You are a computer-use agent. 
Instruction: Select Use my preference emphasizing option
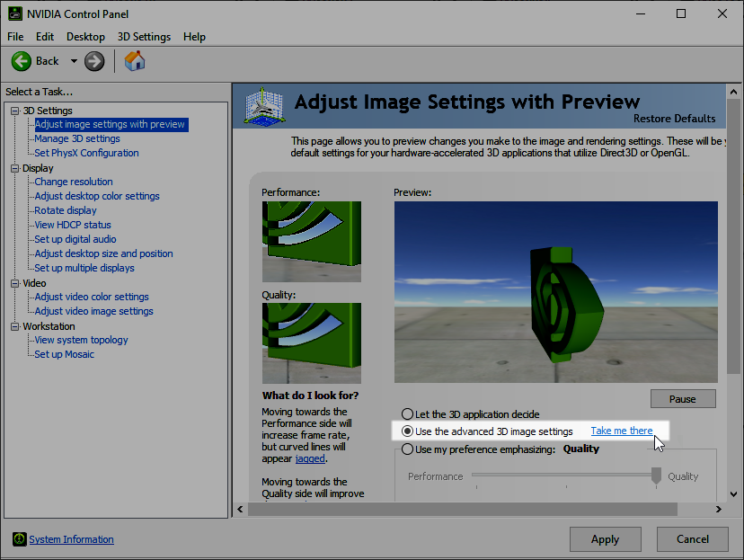(x=408, y=449)
